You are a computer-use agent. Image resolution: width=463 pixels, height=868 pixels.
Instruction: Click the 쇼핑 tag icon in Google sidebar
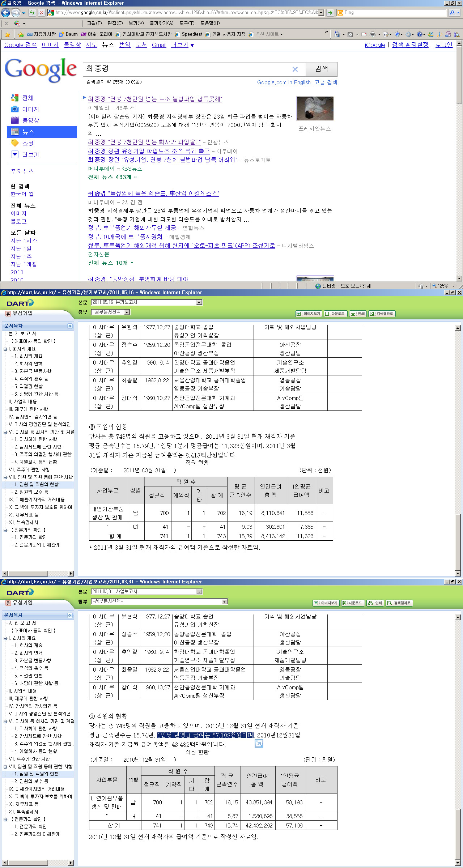pos(15,143)
